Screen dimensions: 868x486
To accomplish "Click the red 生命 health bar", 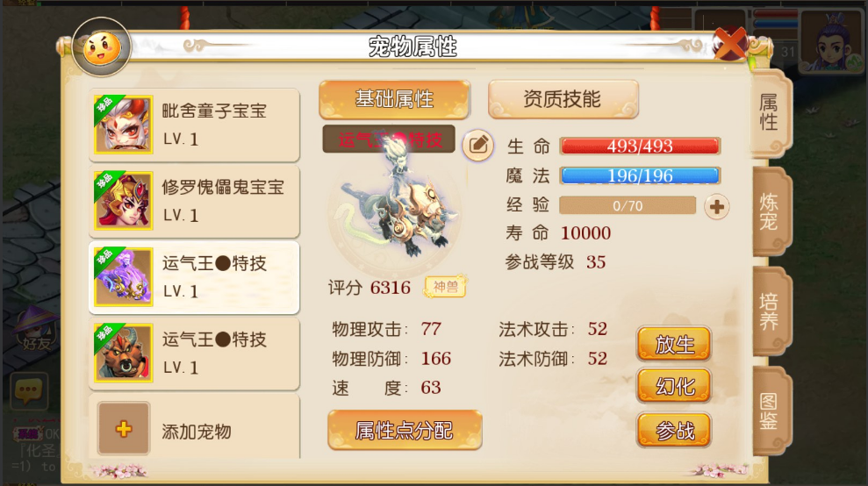I will (640, 147).
